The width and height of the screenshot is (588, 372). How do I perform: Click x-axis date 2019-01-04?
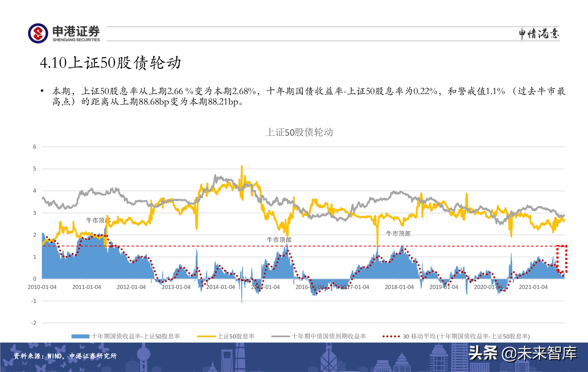pyautogui.click(x=444, y=287)
